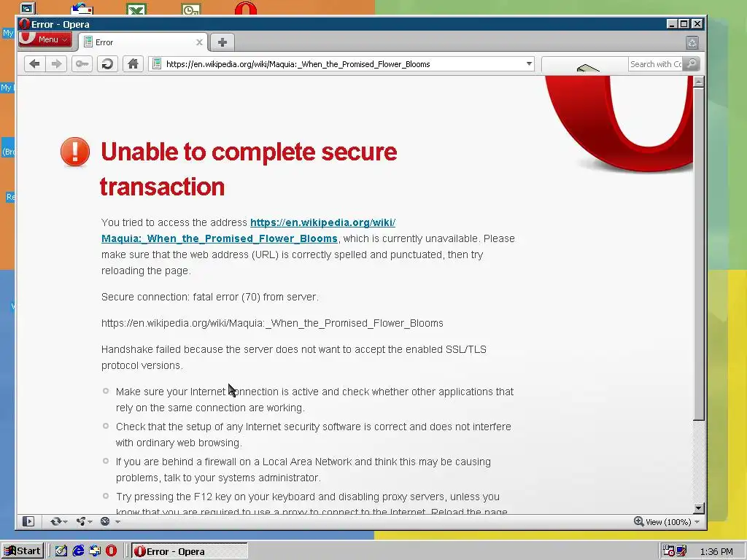747x560 pixels.
Task: Expand the address bar history dropdown arrow
Action: pos(529,64)
